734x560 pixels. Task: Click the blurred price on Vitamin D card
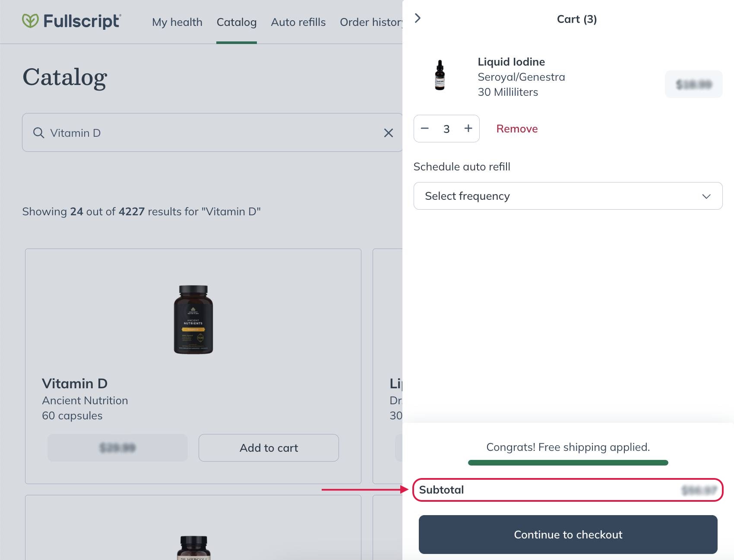pyautogui.click(x=117, y=448)
